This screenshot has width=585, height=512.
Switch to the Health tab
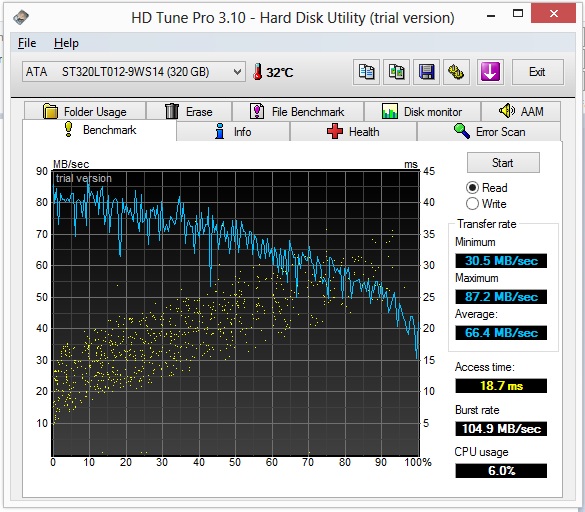(353, 132)
